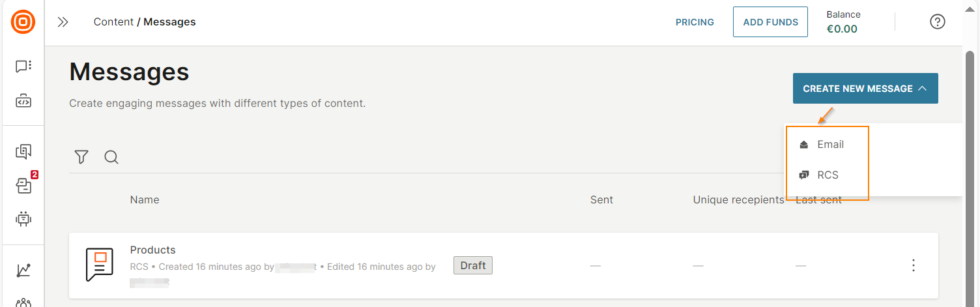The width and height of the screenshot is (980, 307).
Task: Open the people icon in sidebar
Action: pyautogui.click(x=23, y=302)
